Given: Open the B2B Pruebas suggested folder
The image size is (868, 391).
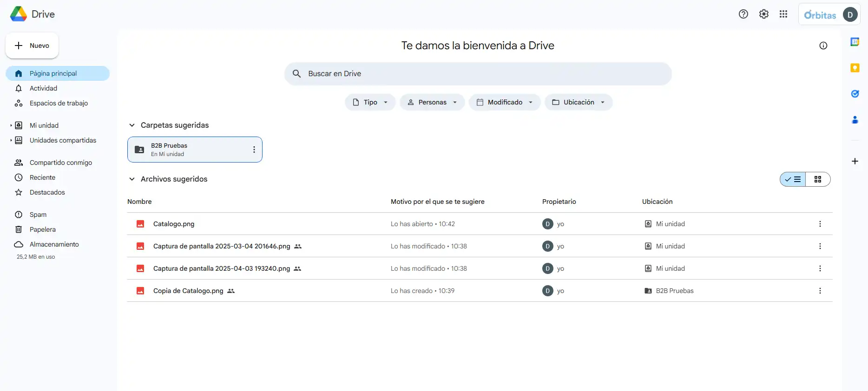Looking at the screenshot, I should coord(195,150).
